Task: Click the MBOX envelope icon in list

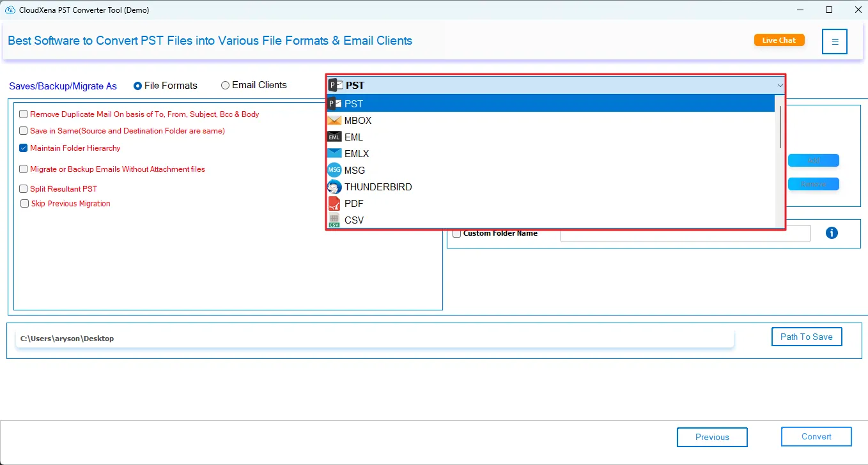Action: tap(334, 121)
